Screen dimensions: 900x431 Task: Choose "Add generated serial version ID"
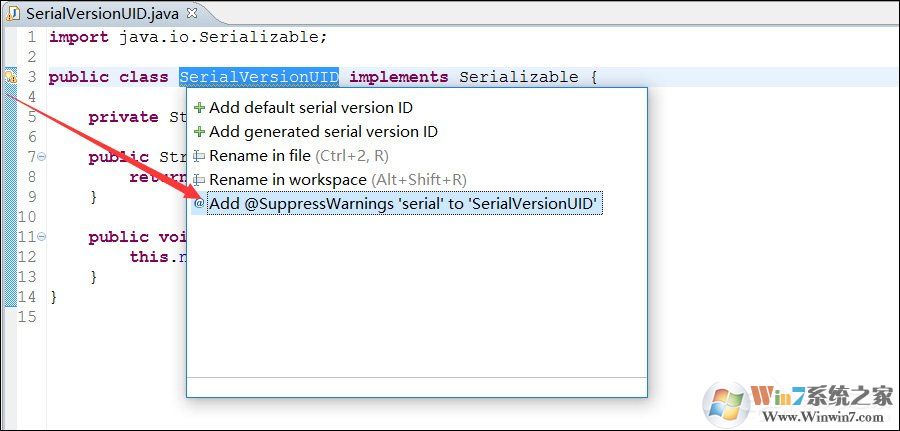click(323, 132)
